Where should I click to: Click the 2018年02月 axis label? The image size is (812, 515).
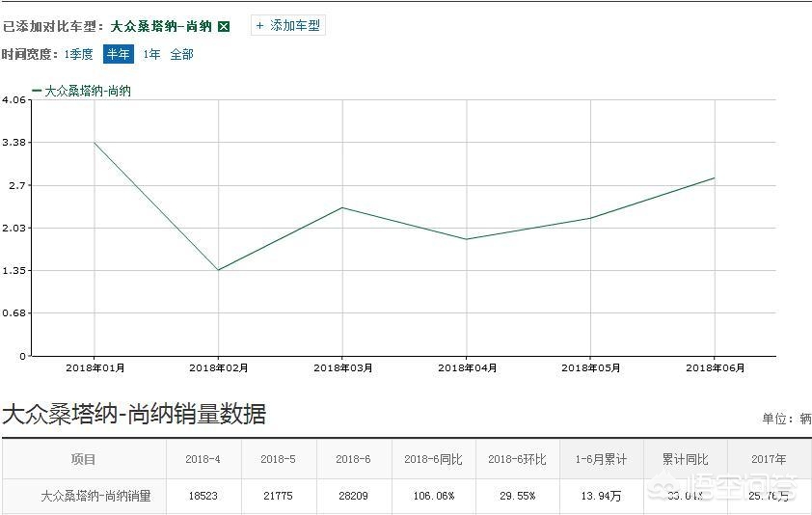pos(219,367)
